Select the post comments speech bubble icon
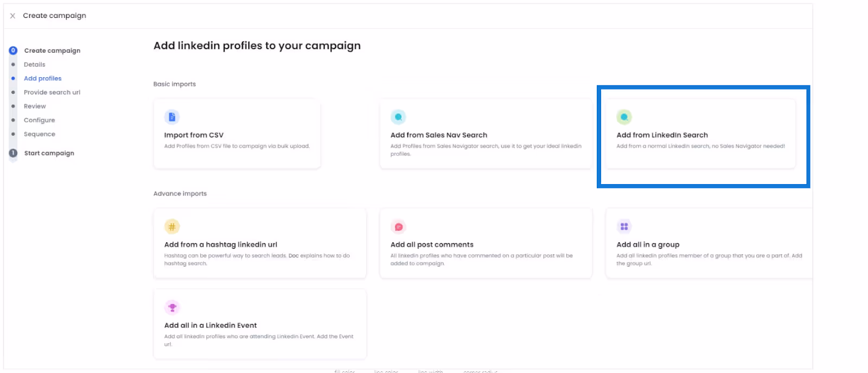This screenshot has width=868, height=373. [398, 226]
